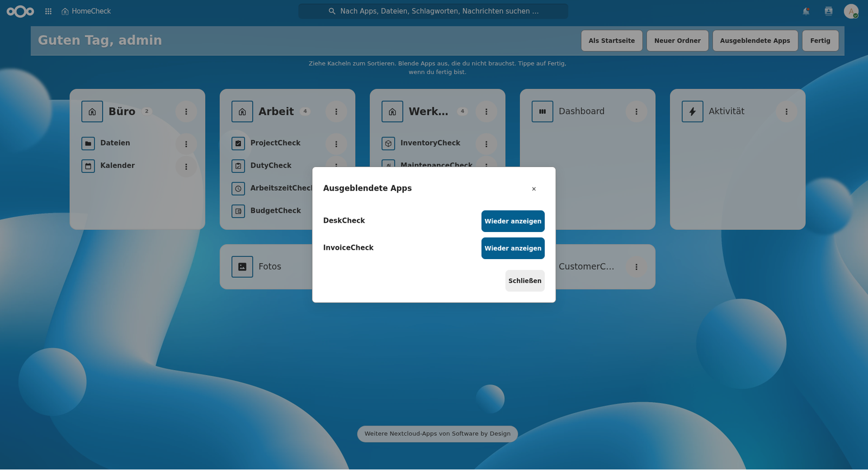The width and height of the screenshot is (868, 470).
Task: Open options for Kalender
Action: coord(186,167)
